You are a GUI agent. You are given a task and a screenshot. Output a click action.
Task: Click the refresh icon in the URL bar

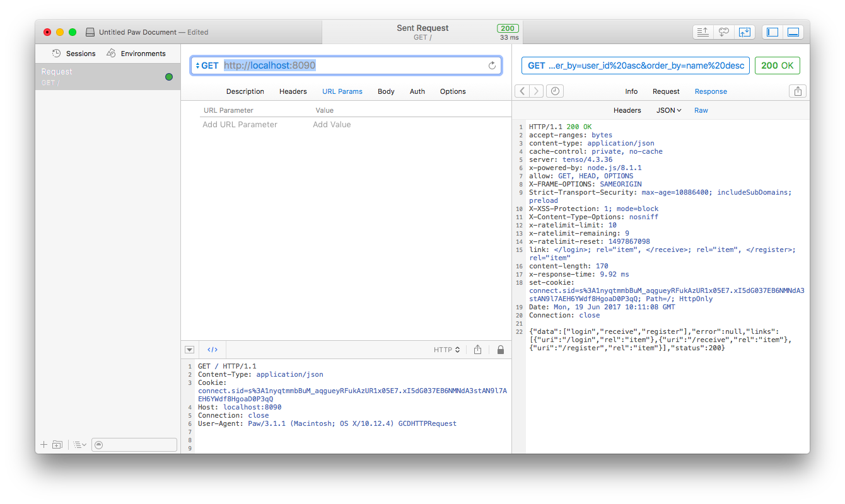[x=492, y=66]
